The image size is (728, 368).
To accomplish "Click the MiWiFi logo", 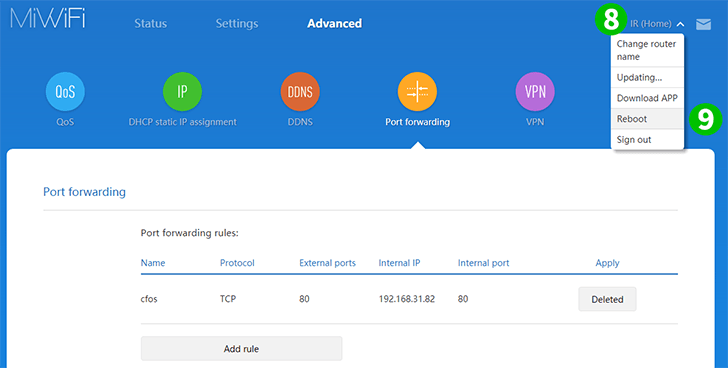I will 48,18.
